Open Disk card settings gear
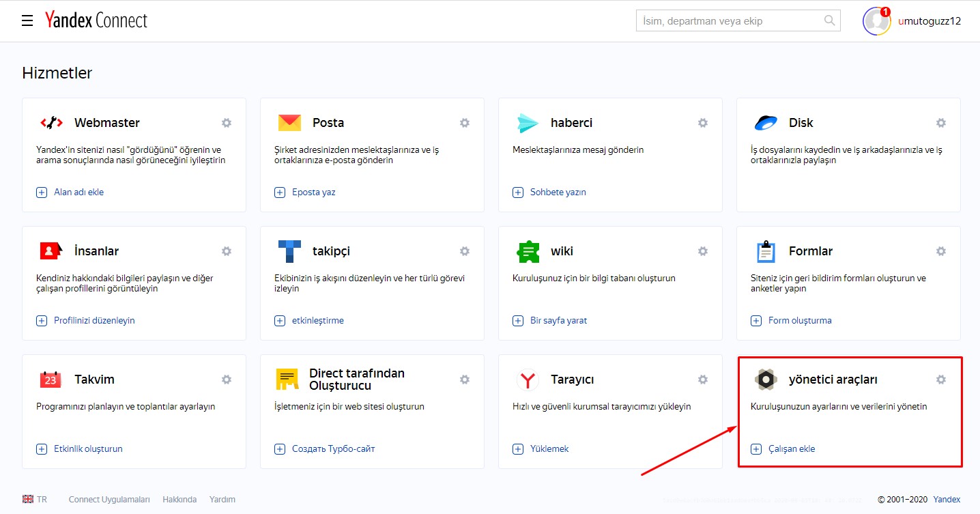 tap(941, 123)
